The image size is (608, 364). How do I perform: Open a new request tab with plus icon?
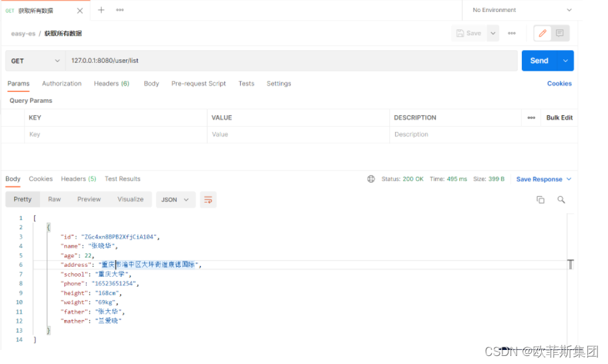click(x=101, y=10)
